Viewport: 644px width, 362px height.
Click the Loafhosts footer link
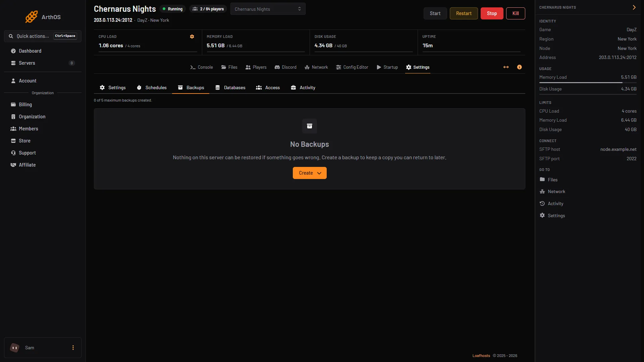[x=481, y=356]
